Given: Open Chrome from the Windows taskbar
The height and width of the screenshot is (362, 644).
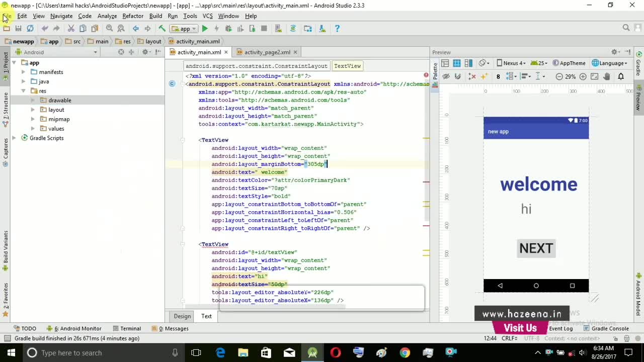Looking at the screenshot, I should [x=405, y=352].
